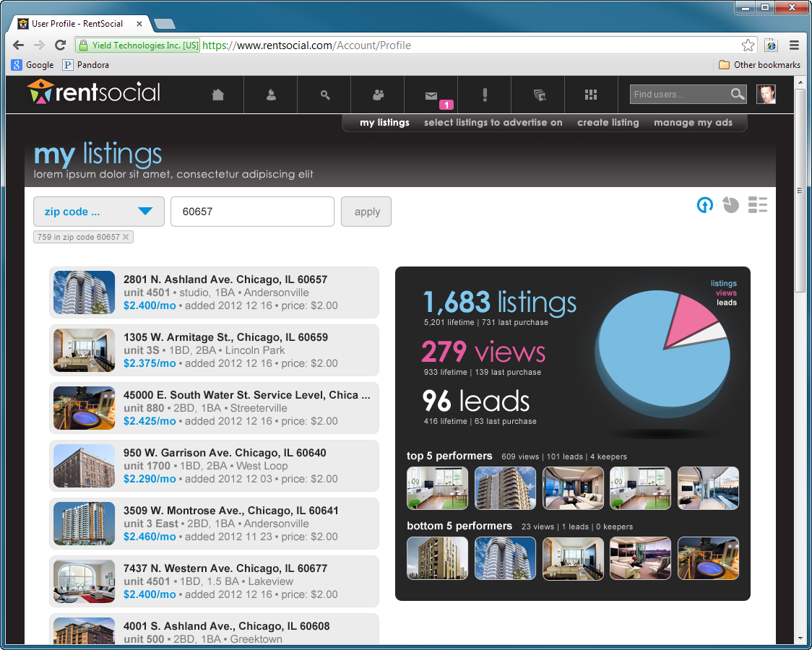
Task: Open select listings to advertise on
Action: click(x=493, y=123)
